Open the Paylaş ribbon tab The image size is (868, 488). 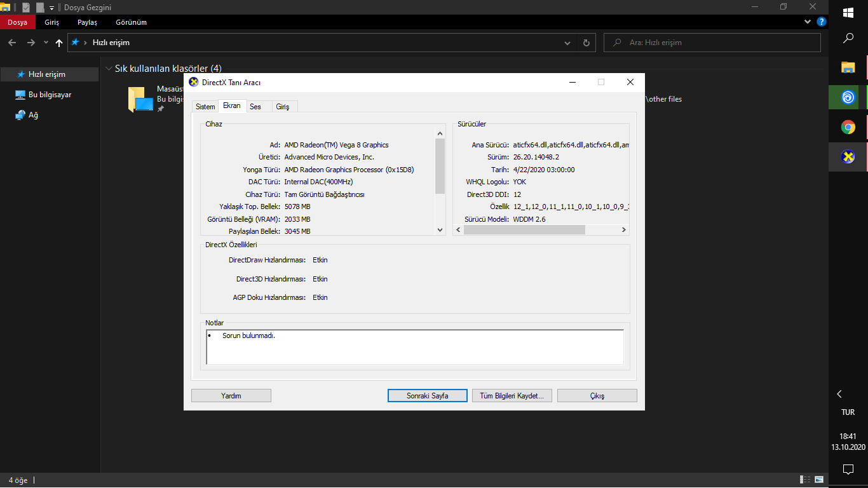(x=87, y=22)
